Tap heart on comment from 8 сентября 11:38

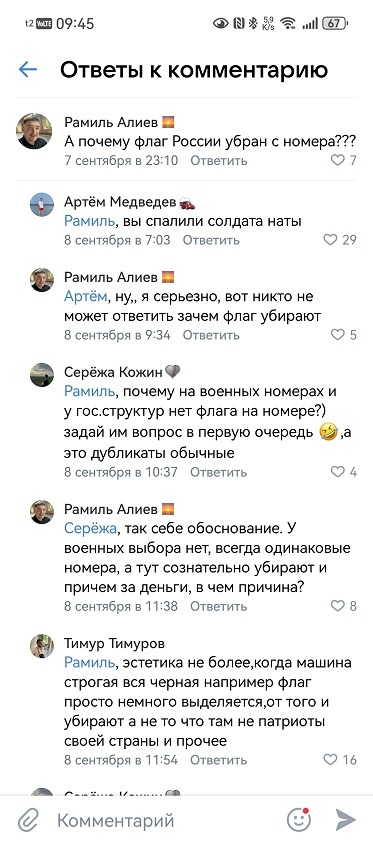tap(337, 606)
